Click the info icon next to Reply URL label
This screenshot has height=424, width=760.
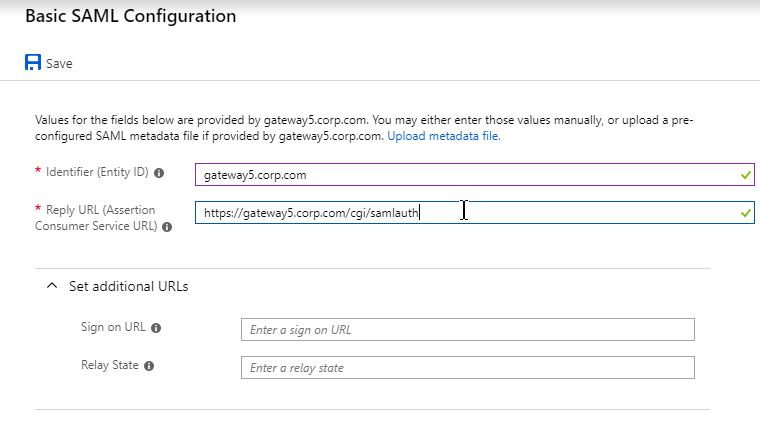(x=167, y=227)
